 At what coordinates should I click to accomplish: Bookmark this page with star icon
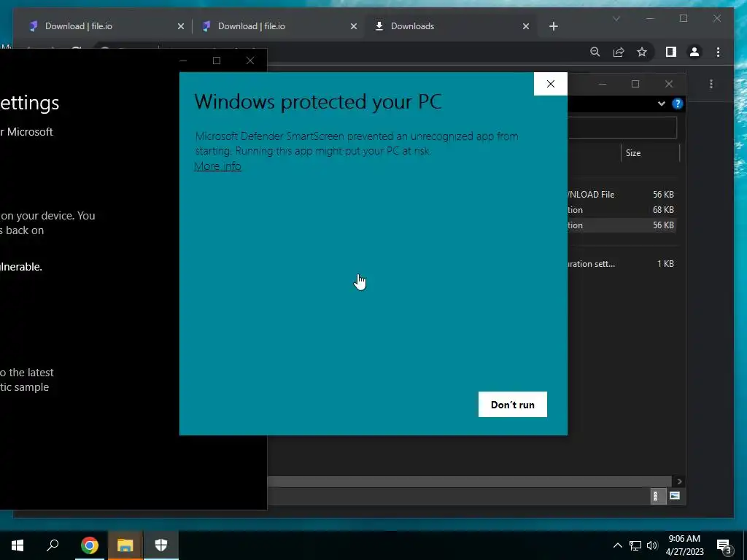[x=642, y=52]
